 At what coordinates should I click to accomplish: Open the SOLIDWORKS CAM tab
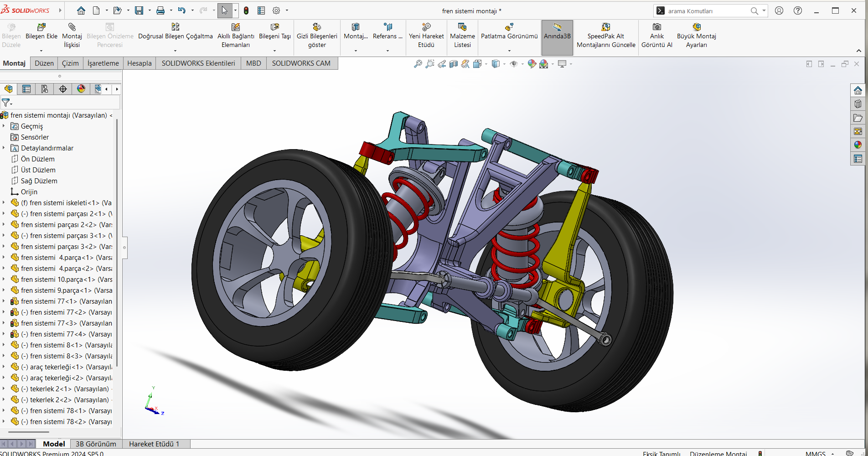tap(301, 63)
